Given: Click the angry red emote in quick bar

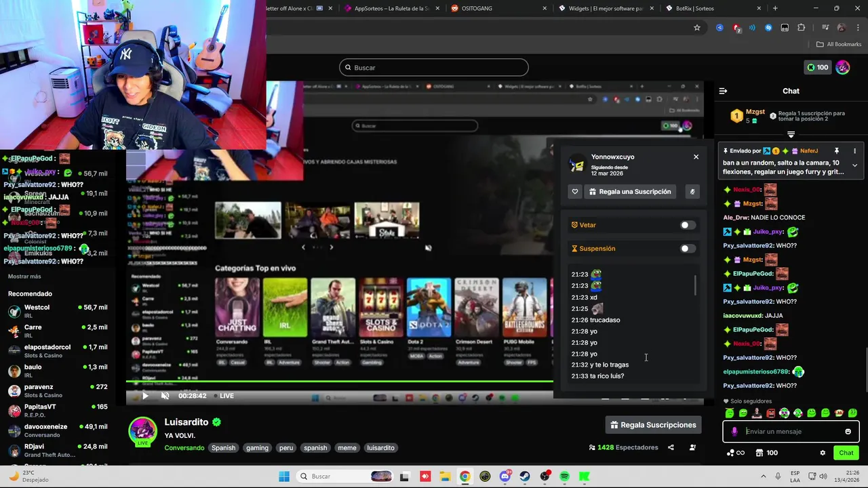Looking at the screenshot, I should [771, 413].
